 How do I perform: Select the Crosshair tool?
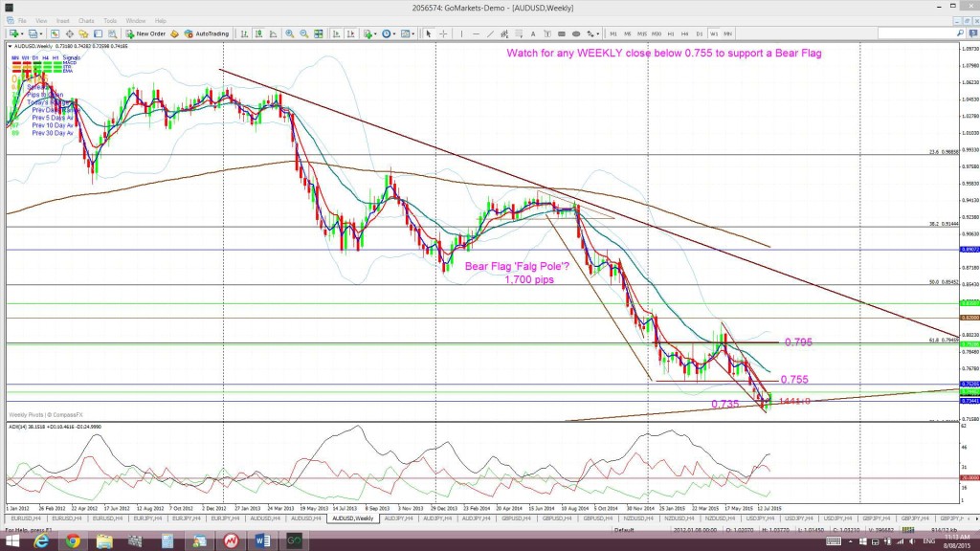pos(443,33)
